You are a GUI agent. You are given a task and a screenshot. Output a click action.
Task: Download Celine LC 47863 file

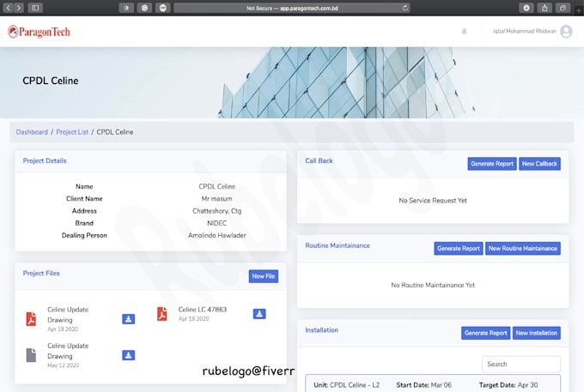coord(259,314)
